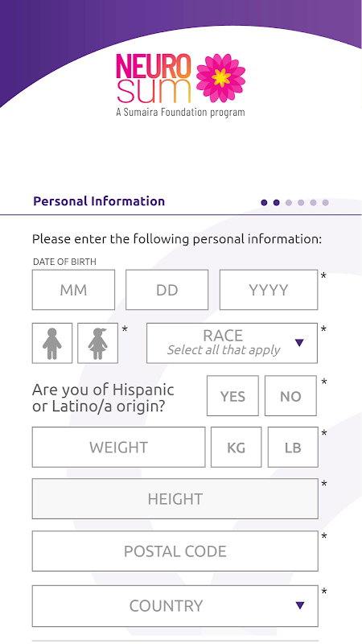Open the COUNTRY dropdown arrow

pyautogui.click(x=300, y=605)
